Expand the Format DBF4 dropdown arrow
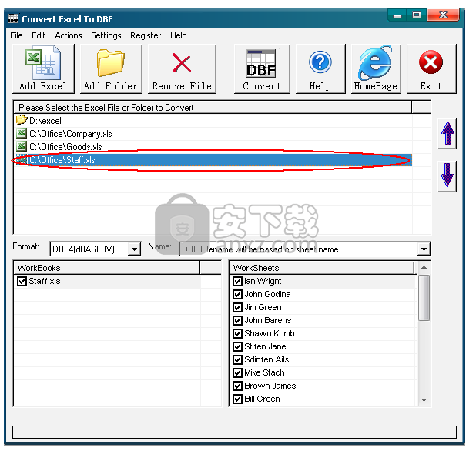Viewport: 476px width, 451px height. pyautogui.click(x=134, y=249)
